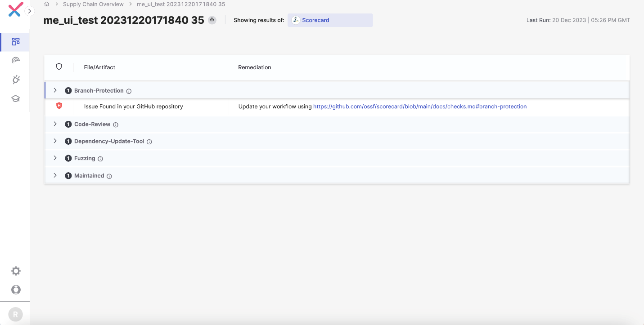Click the info icon next to Dependency-Update-Tool

click(x=149, y=142)
